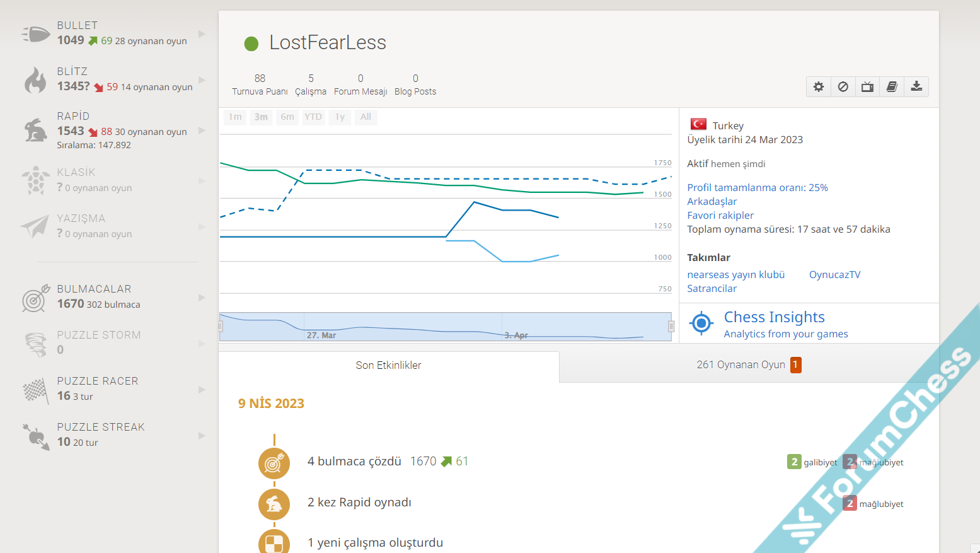
Task: Click the left chart navigator handle
Action: pos(221,327)
